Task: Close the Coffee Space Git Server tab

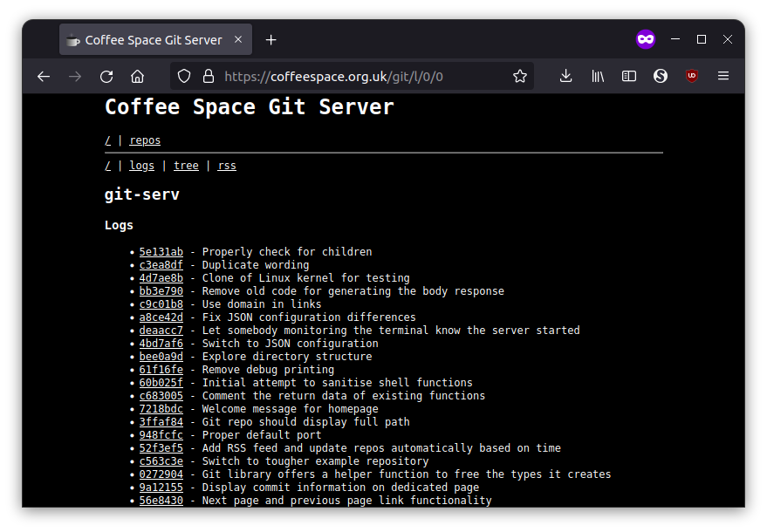Action: click(x=238, y=39)
